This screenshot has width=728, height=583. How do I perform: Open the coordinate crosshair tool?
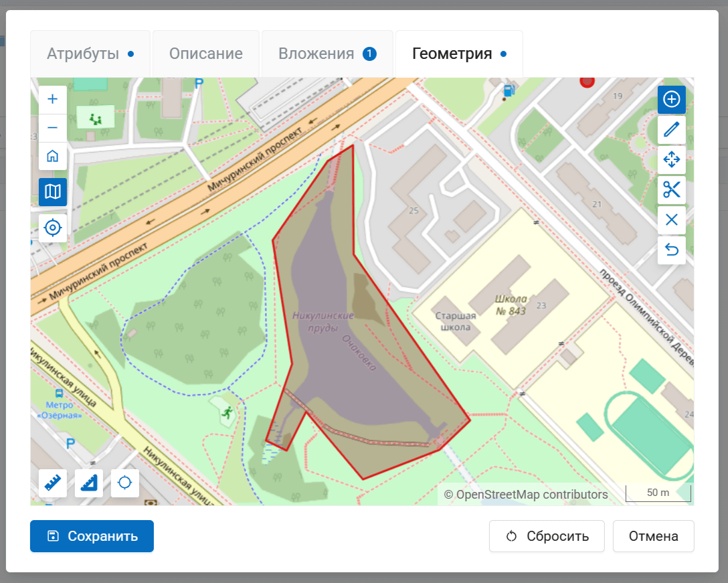click(x=125, y=483)
